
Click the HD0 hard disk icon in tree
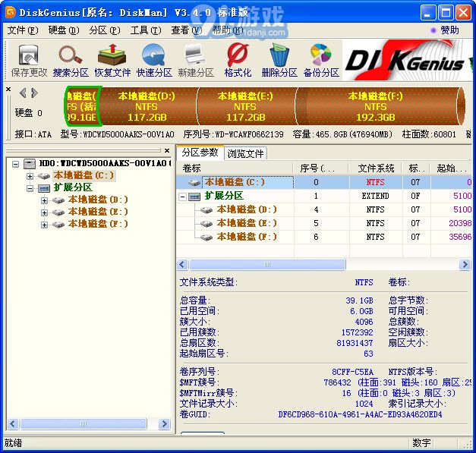click(30, 164)
